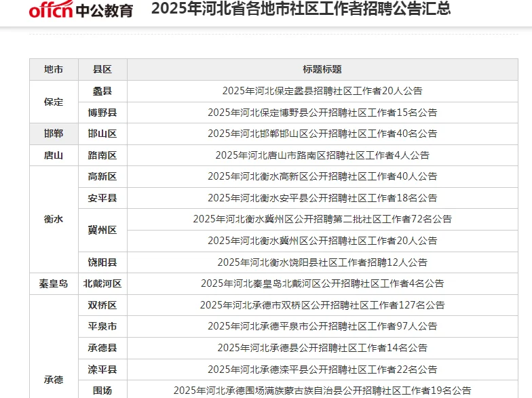
Task: Click the 邯山区 district cell
Action: click(x=102, y=134)
